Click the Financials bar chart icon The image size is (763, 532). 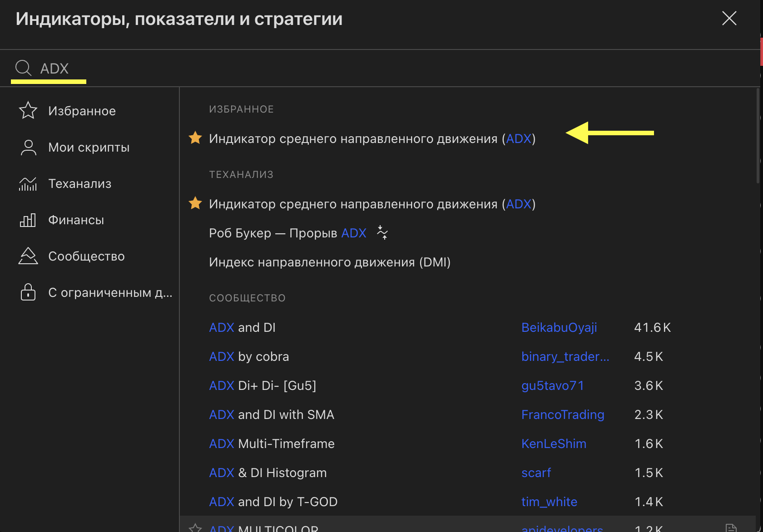tap(28, 220)
